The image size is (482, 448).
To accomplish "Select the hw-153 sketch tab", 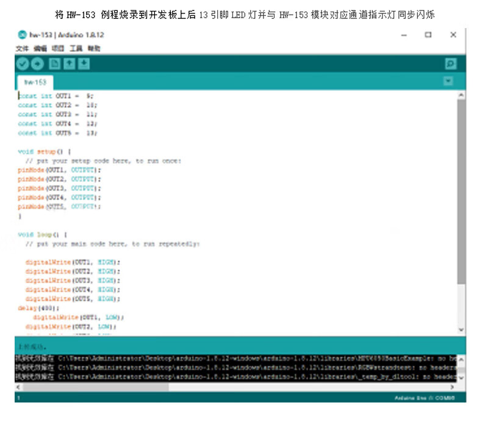I will click(x=35, y=82).
